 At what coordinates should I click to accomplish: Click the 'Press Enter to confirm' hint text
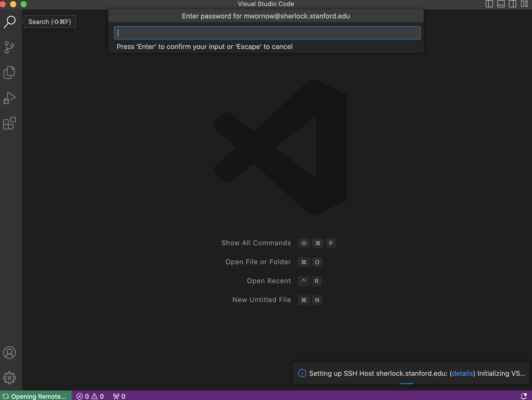pyautogui.click(x=204, y=47)
